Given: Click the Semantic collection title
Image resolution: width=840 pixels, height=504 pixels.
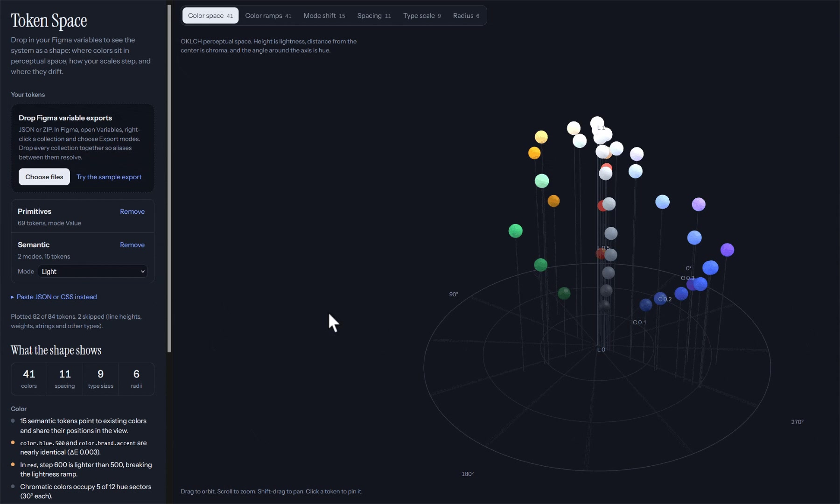Looking at the screenshot, I should [x=34, y=245].
